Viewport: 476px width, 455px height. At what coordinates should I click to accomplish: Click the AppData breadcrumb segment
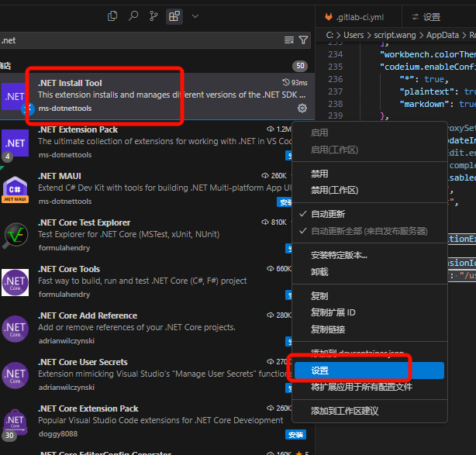pyautogui.click(x=443, y=35)
